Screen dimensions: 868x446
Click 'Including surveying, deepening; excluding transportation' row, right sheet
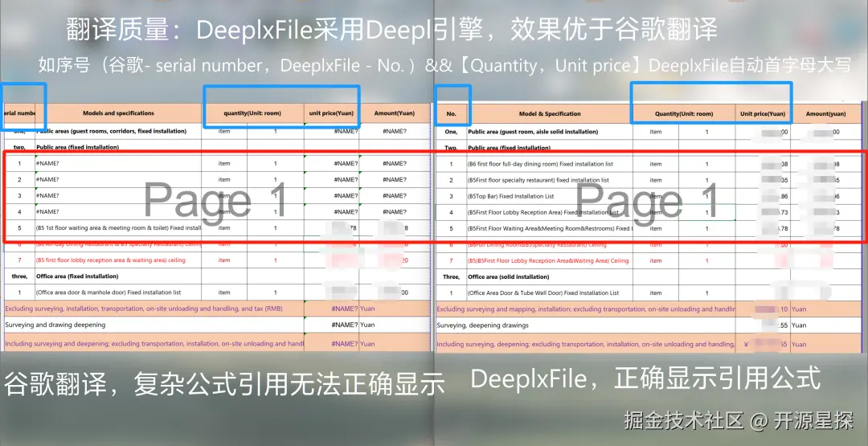click(x=586, y=344)
